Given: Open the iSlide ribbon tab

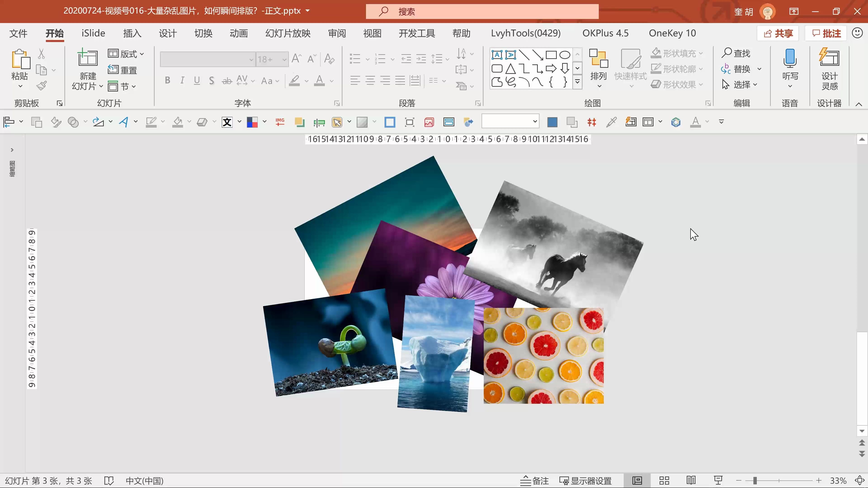Looking at the screenshot, I should 93,33.
